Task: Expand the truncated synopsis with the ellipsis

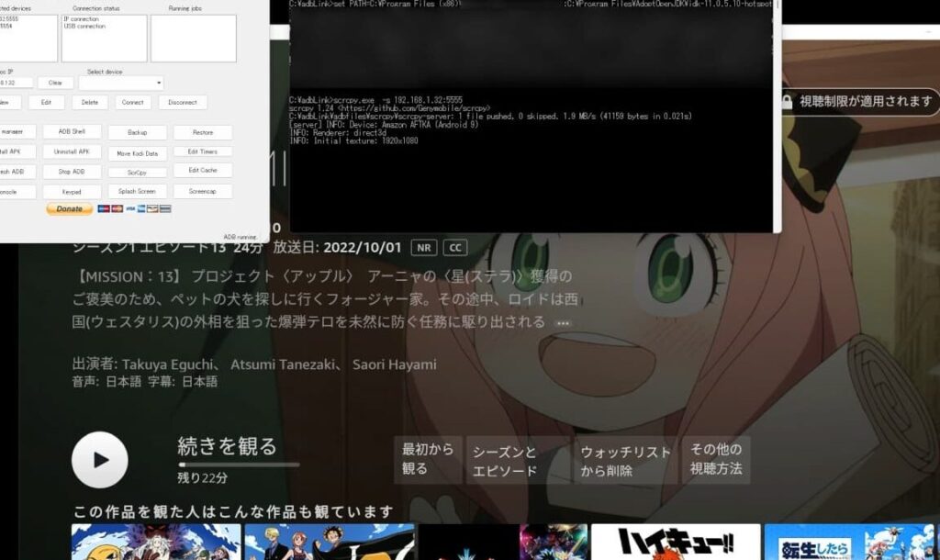Action: 563,322
